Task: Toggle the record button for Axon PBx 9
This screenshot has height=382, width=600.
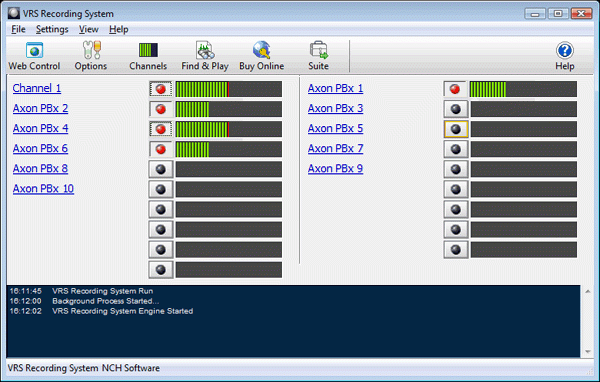Action: pyautogui.click(x=455, y=169)
